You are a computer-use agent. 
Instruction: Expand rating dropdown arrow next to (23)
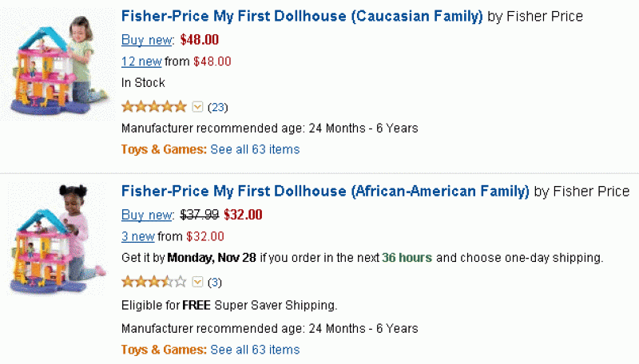(198, 106)
